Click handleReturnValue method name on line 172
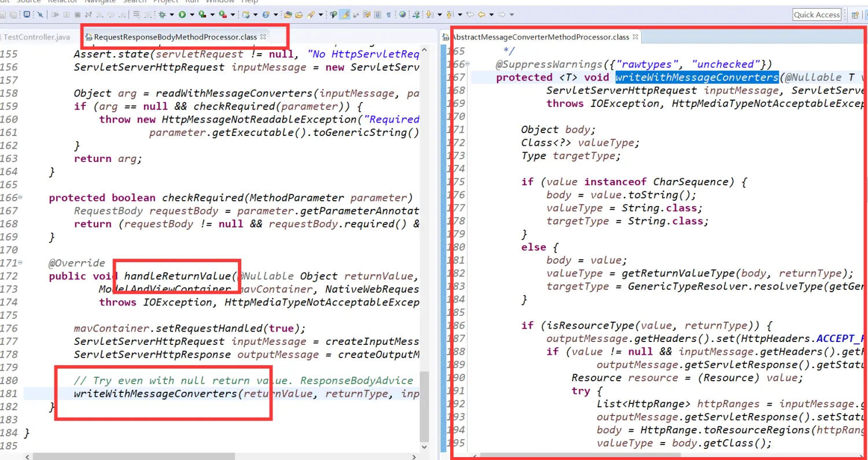The height and width of the screenshot is (460, 868). 178,276
